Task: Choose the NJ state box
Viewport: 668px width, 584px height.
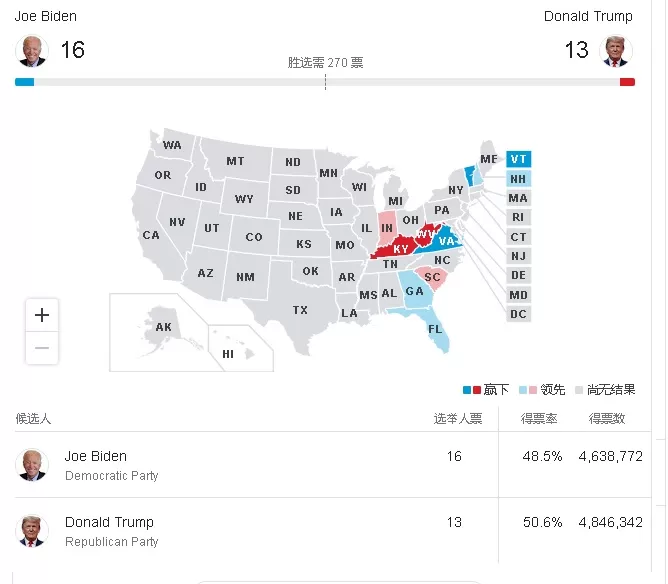Action: (518, 256)
